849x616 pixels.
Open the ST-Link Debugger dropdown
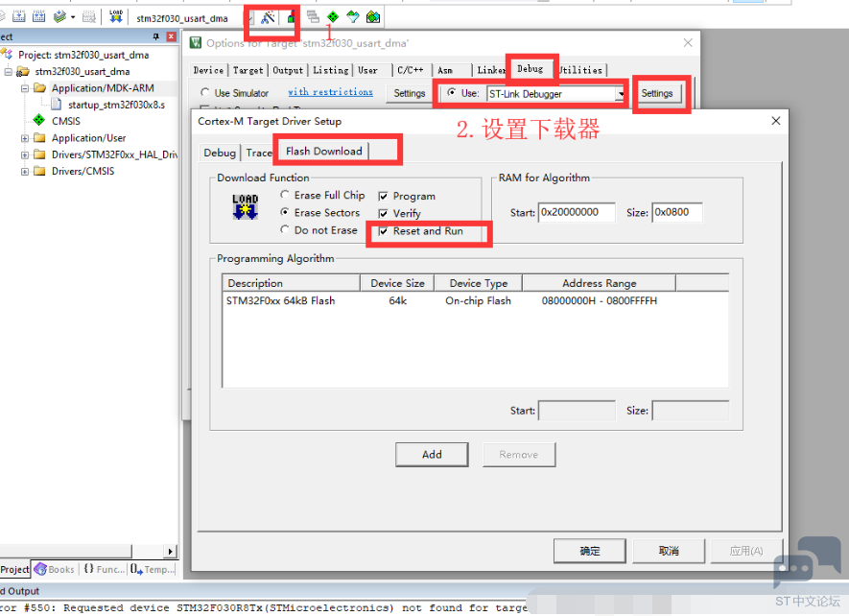click(621, 94)
